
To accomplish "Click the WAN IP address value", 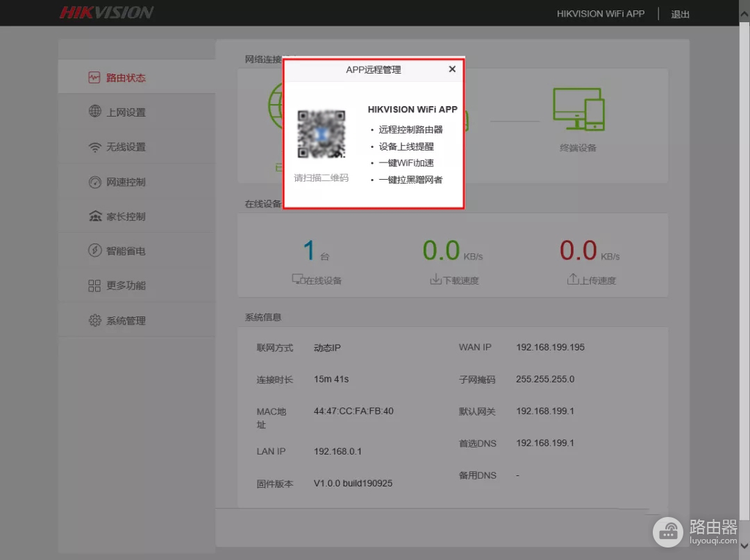I will [550, 347].
